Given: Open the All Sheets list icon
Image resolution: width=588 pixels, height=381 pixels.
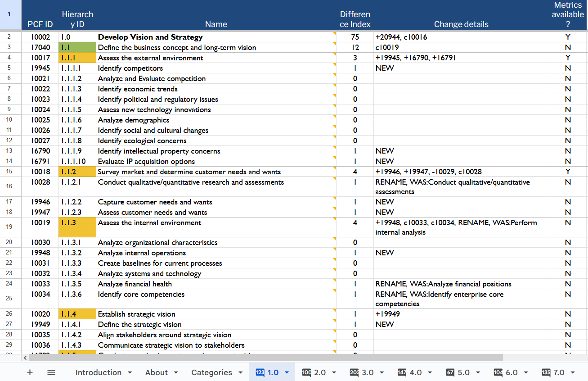Looking at the screenshot, I should pos(51,372).
